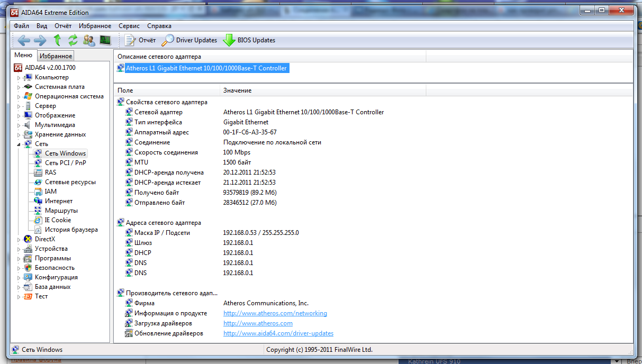Refresh the page with the green arrows icon
This screenshot has width=642, height=364.
pos(73,40)
